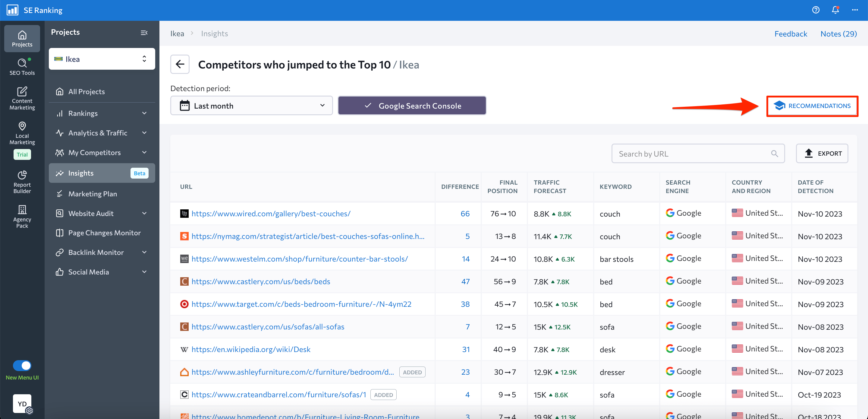Open Content Marketing in the left rail
The width and height of the screenshot is (868, 419).
click(x=22, y=98)
